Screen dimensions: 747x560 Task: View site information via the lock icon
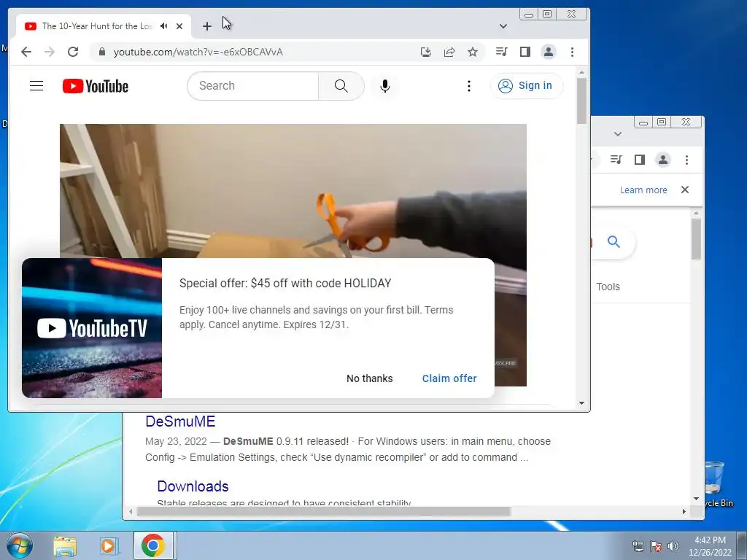[x=102, y=52]
